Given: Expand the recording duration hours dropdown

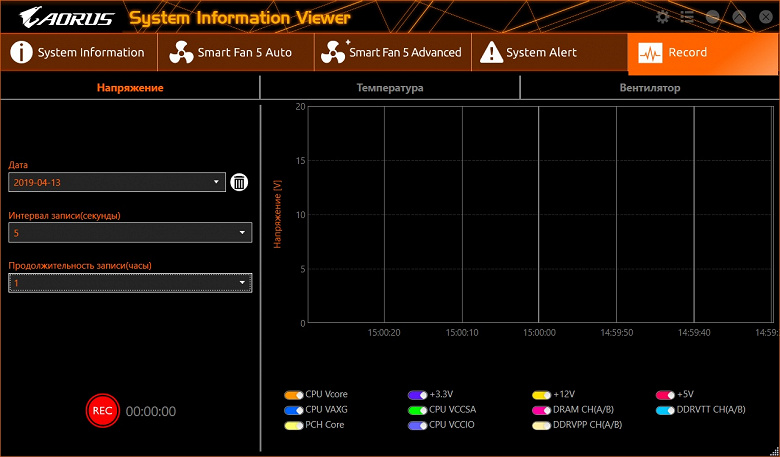Looking at the screenshot, I should [130, 284].
